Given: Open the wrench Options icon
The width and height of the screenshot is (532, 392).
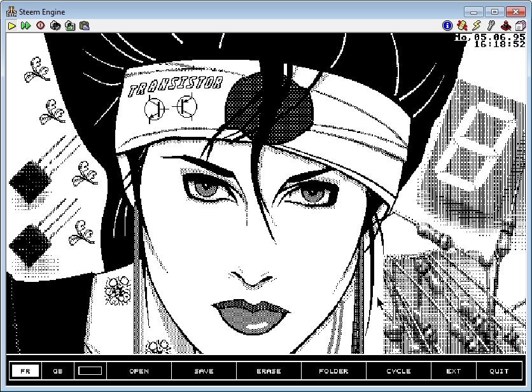Looking at the screenshot, I should (491, 25).
